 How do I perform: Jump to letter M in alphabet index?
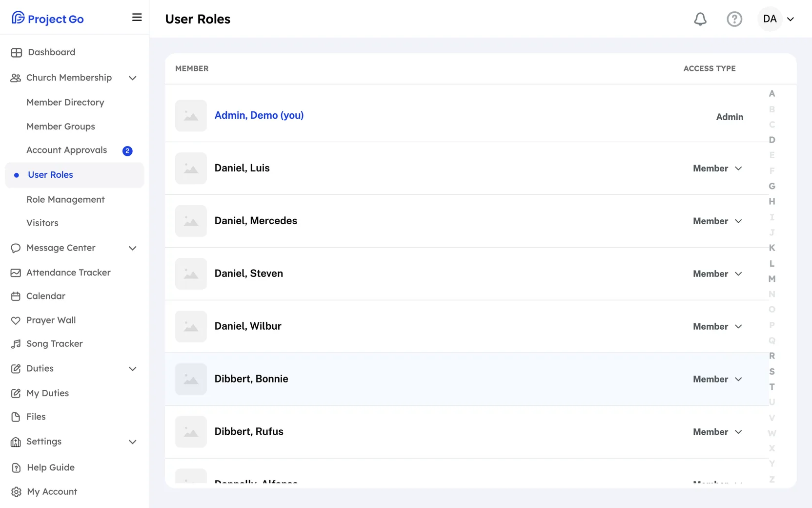(772, 279)
